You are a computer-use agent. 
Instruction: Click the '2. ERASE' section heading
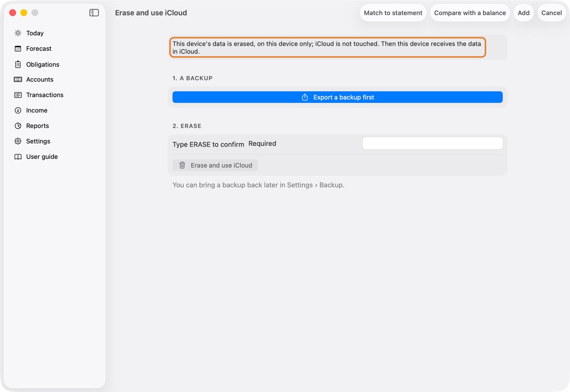click(187, 126)
